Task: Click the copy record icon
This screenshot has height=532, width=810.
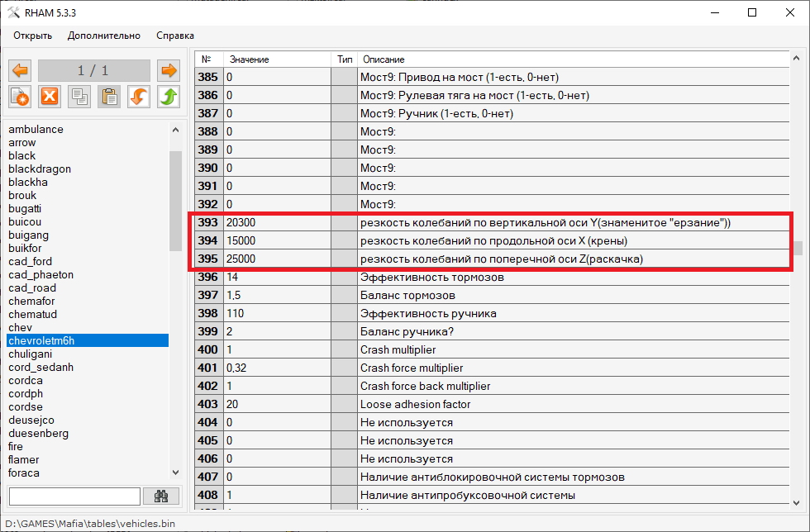Action: coord(79,97)
